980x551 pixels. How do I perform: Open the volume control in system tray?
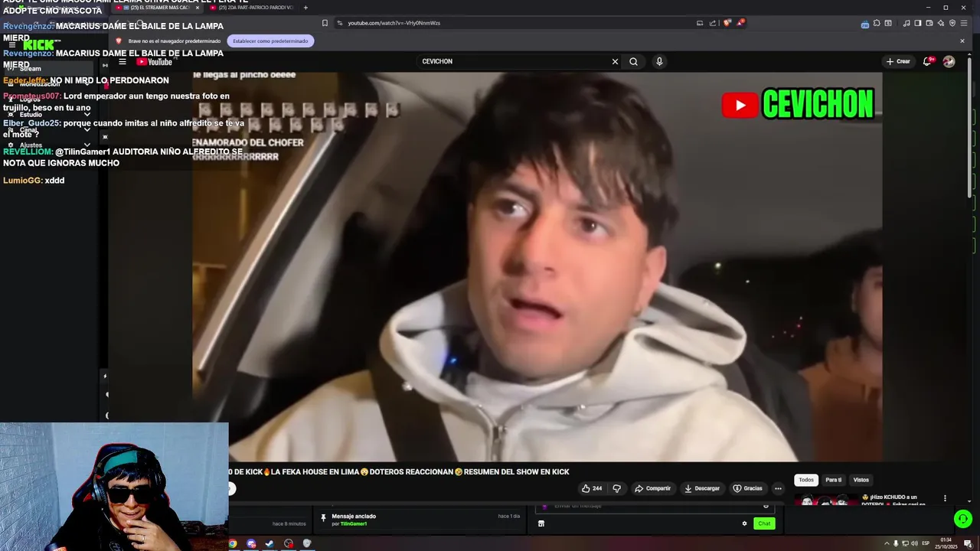(914, 543)
